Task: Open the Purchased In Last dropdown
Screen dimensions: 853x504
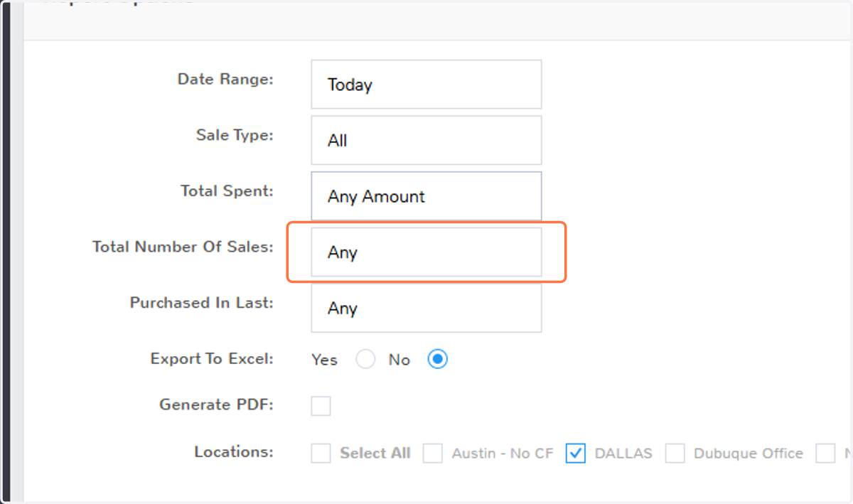Action: 426,308
